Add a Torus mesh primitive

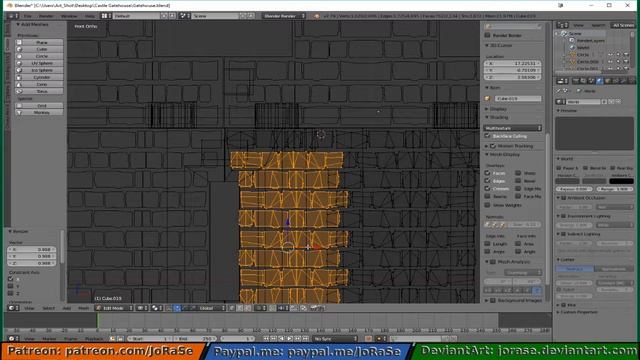click(39, 91)
